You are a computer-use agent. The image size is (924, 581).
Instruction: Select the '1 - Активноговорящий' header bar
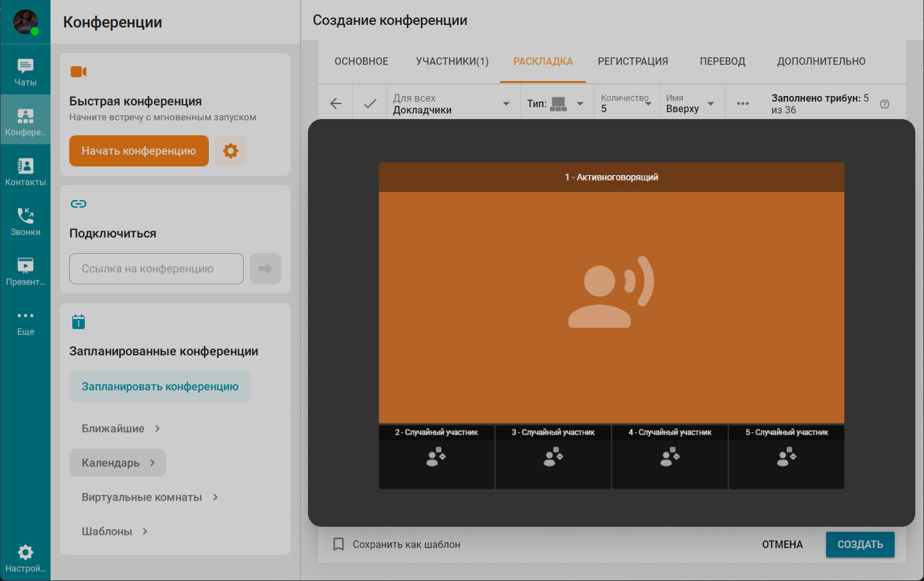612,177
